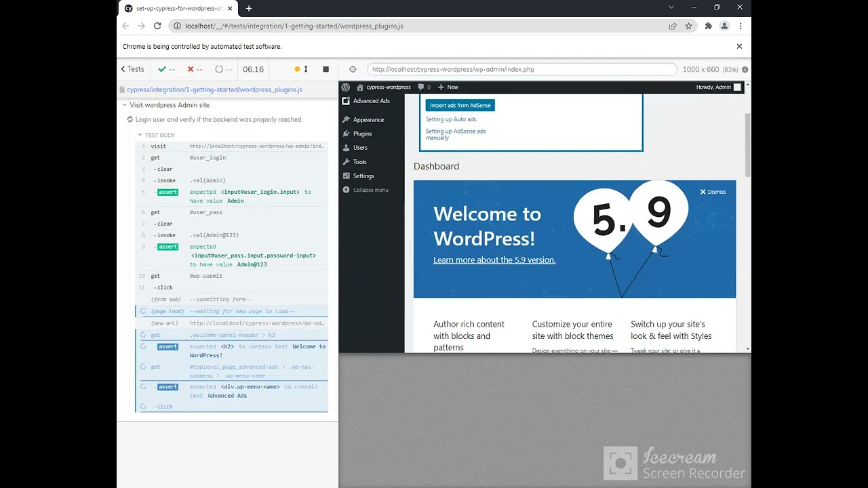Open the Chrome profile avatar
This screenshot has width=868, height=488.
tap(724, 26)
